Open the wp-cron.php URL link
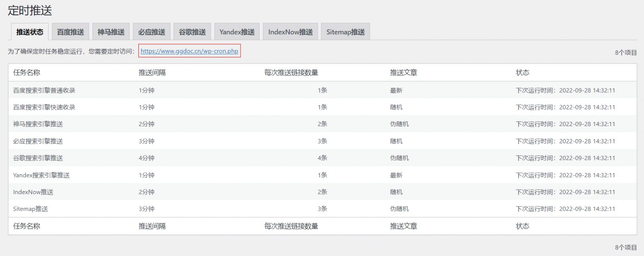 point(190,51)
